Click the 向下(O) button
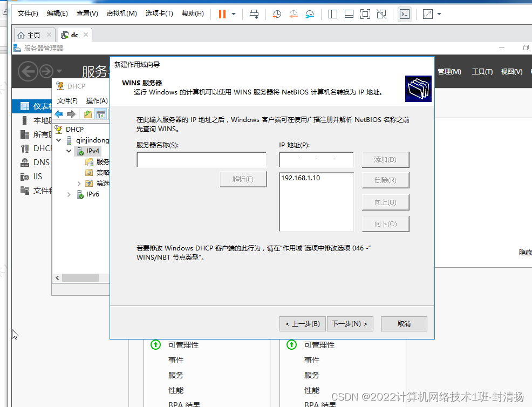 pos(385,224)
